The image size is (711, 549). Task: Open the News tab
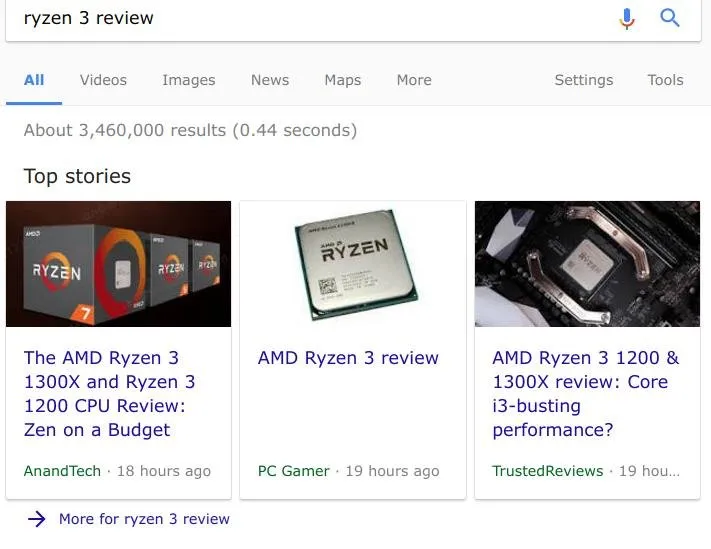[270, 80]
